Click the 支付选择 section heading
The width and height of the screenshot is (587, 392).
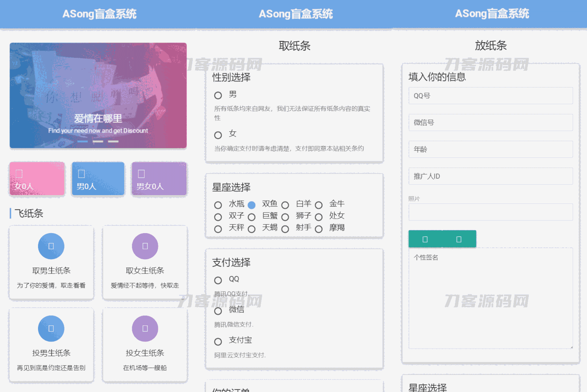[x=231, y=263]
